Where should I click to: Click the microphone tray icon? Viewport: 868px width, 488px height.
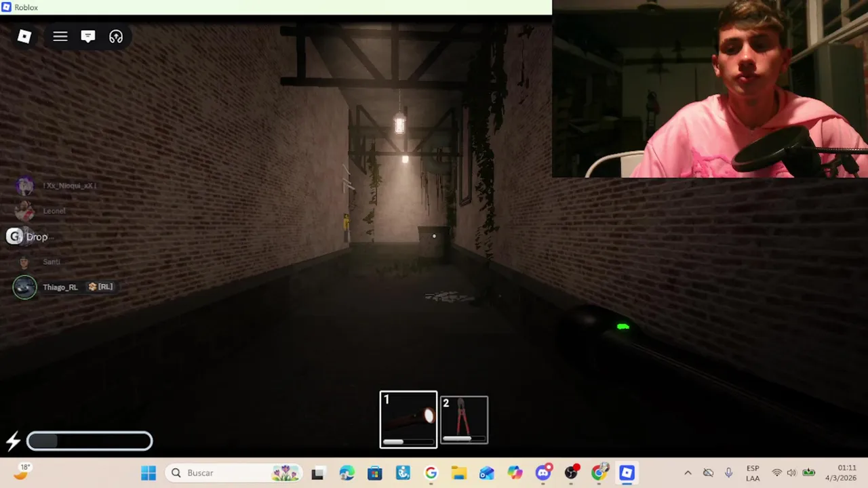pyautogui.click(x=728, y=473)
